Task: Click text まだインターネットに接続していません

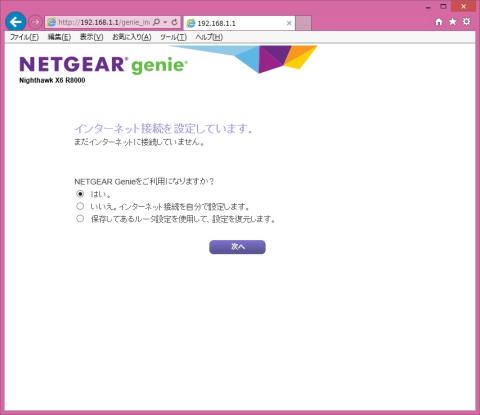Action: (139, 142)
